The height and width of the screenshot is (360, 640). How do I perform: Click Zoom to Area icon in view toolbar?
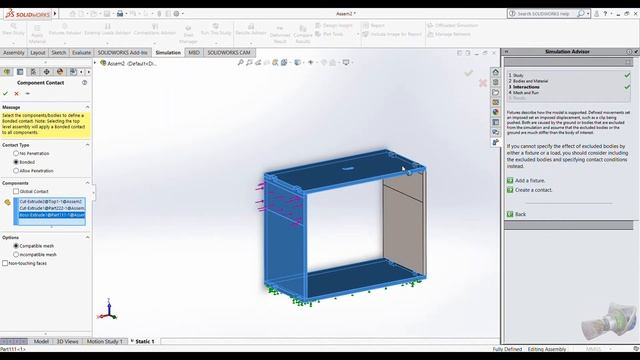pos(249,62)
